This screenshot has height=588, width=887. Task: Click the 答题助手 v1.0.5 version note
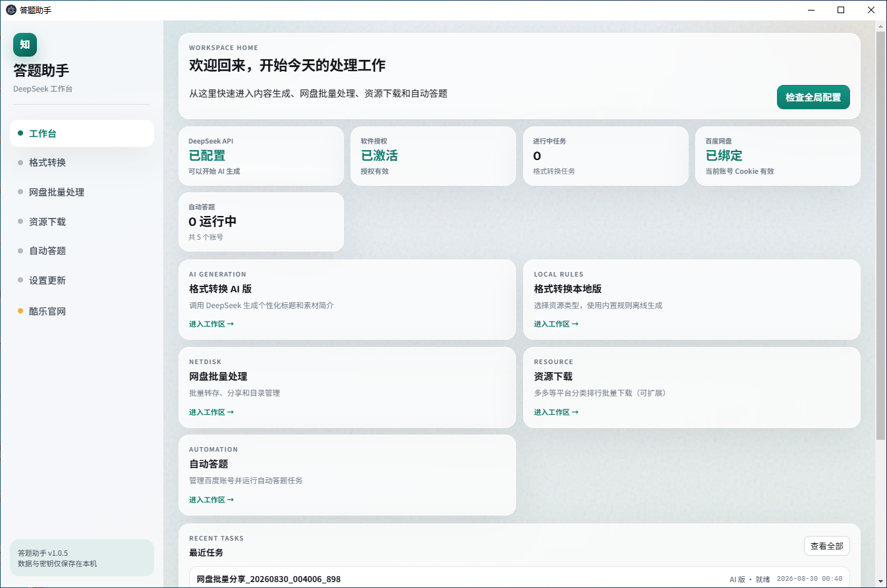43,553
